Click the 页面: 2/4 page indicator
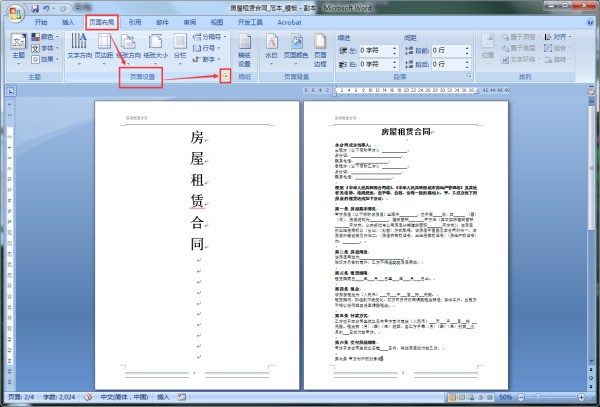 tap(21, 397)
